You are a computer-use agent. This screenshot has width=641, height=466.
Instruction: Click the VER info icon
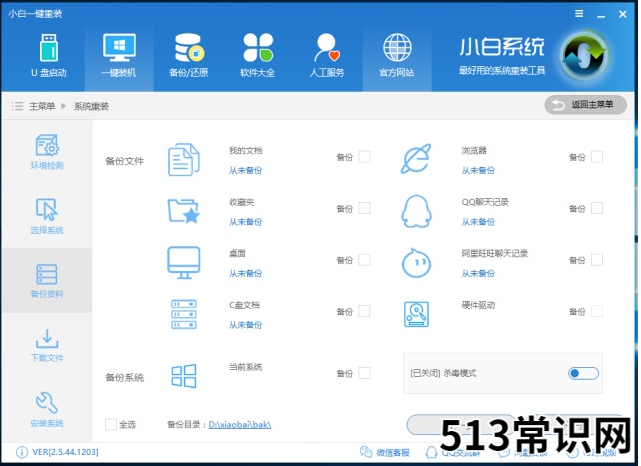pyautogui.click(x=22, y=452)
